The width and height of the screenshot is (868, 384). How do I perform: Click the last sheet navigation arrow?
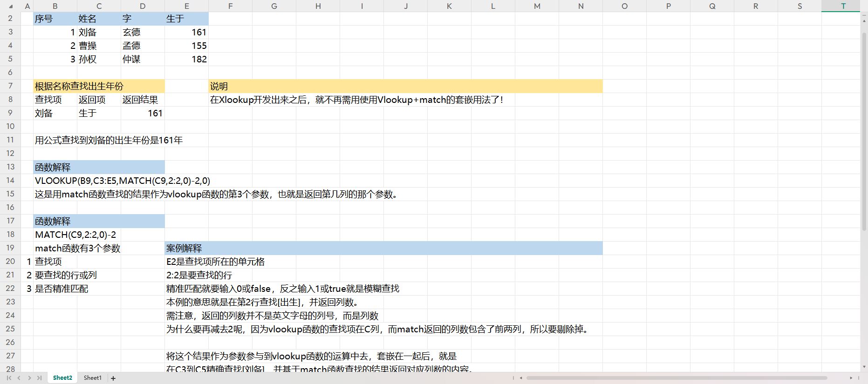[39, 378]
